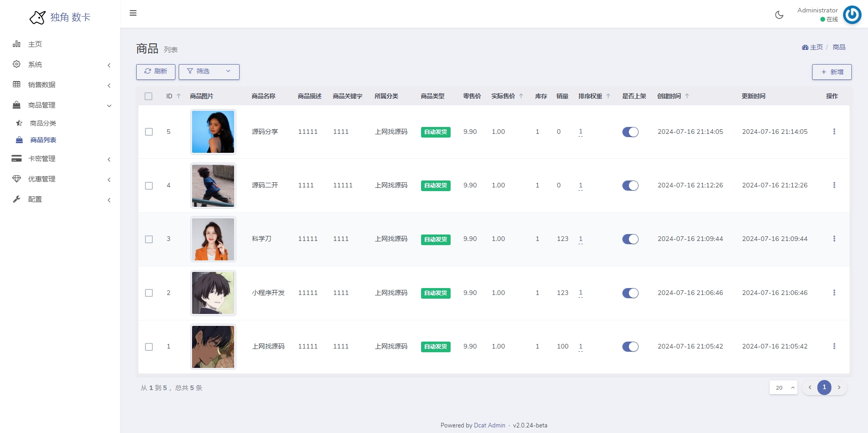Screen dimensions: 868x433
Task: Tick the select-all checkbox in header
Action: pos(148,96)
